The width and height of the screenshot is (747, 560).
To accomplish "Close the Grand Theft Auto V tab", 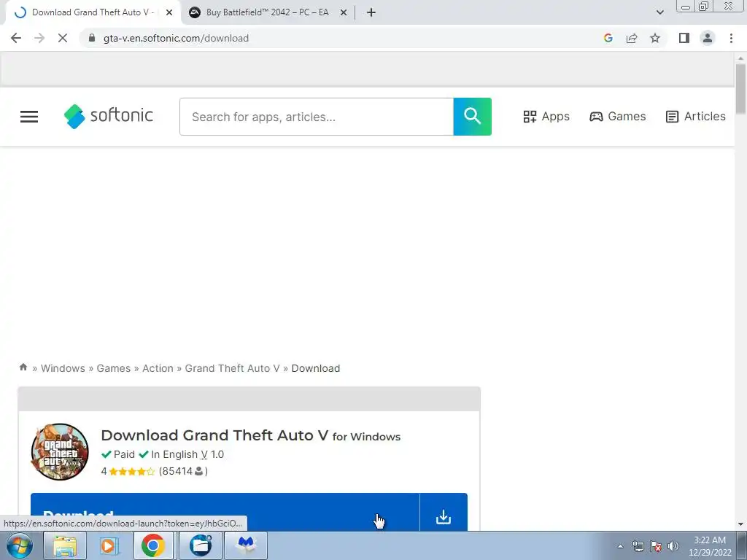I will click(169, 12).
